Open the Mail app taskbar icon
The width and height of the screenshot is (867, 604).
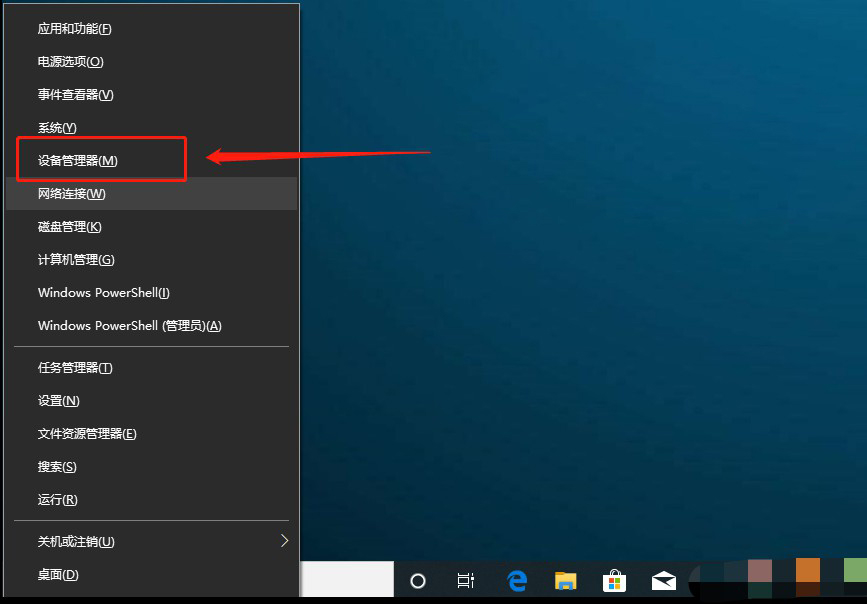click(x=663, y=581)
